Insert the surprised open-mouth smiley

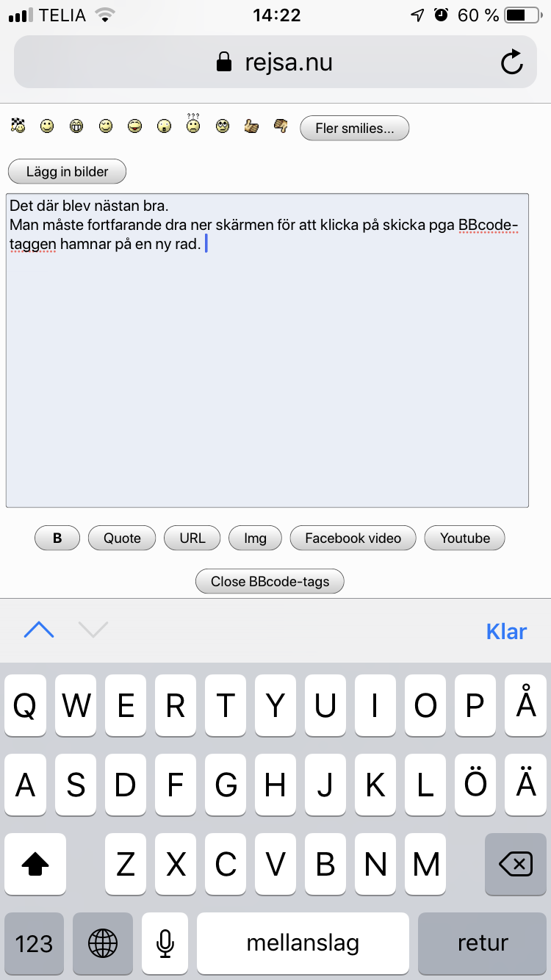164,126
